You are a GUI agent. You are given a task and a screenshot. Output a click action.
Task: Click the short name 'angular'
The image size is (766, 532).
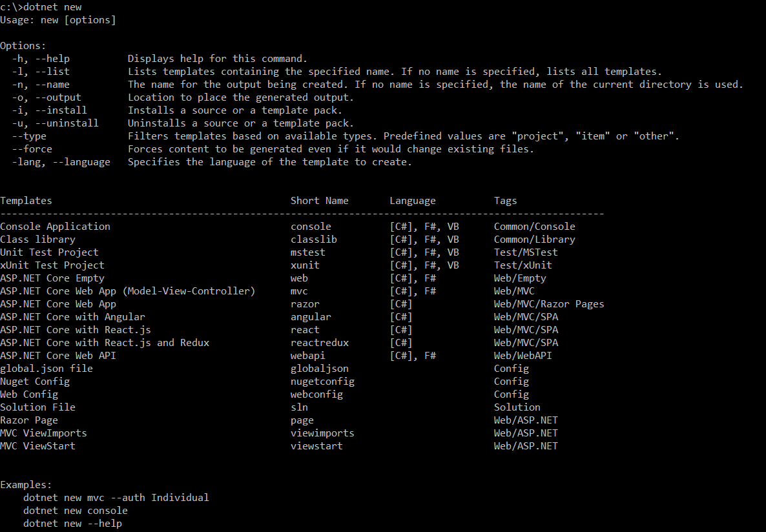pyautogui.click(x=311, y=317)
